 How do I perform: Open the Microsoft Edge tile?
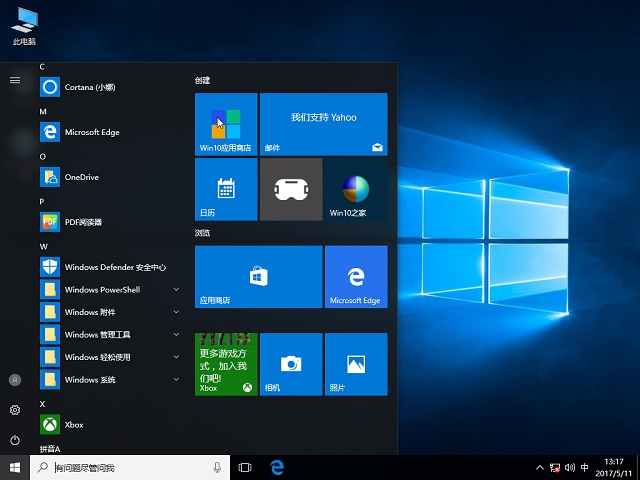tap(356, 277)
